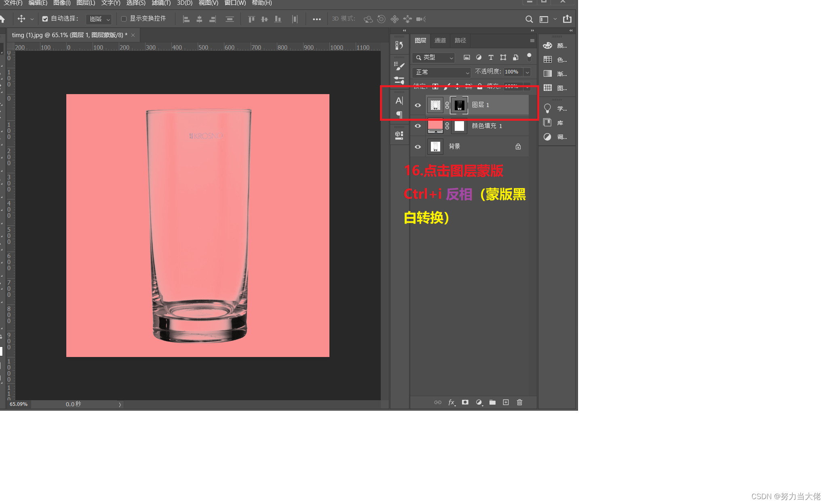The image size is (827, 504).
Task: Click the share icon in options bar
Action: pos(567,19)
